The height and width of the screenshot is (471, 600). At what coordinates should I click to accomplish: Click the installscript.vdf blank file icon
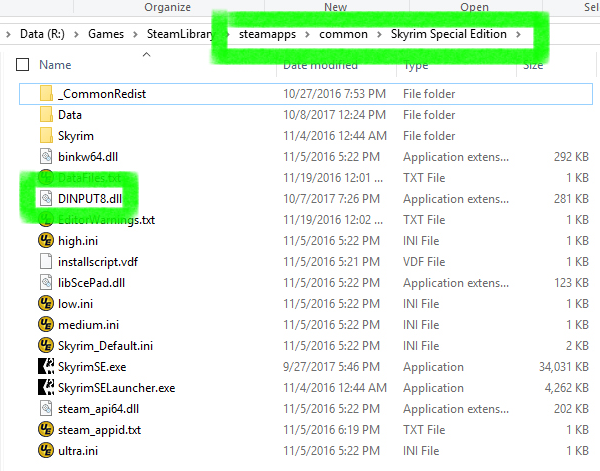click(x=46, y=262)
